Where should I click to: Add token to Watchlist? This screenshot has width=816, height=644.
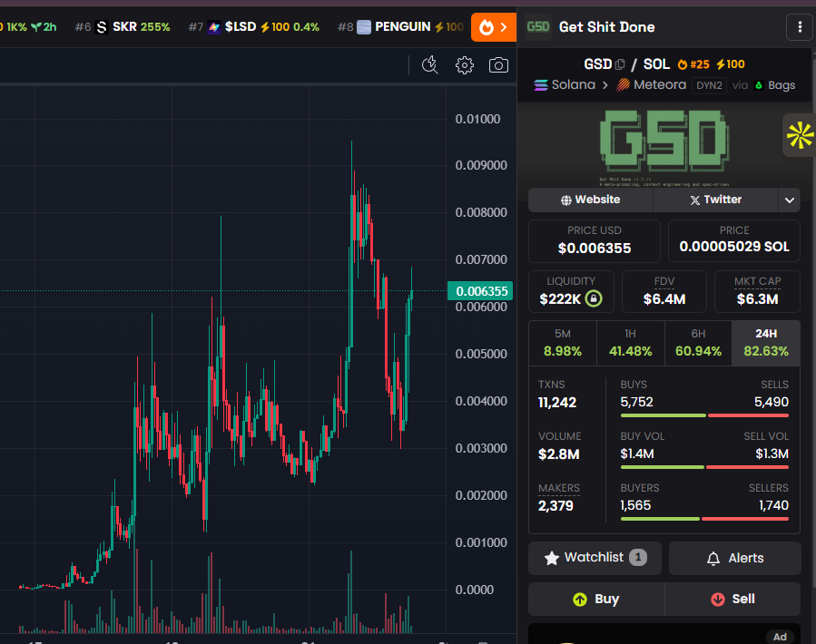pyautogui.click(x=595, y=558)
